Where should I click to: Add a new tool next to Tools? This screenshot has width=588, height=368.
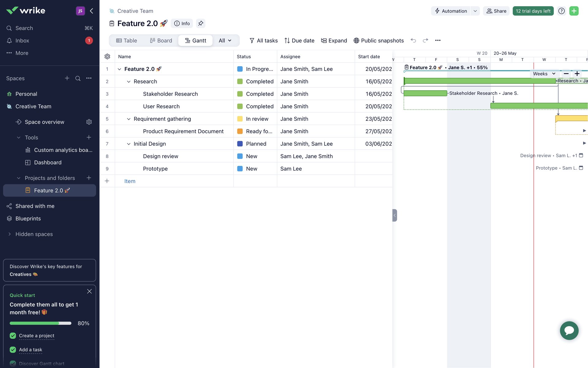pyautogui.click(x=89, y=137)
